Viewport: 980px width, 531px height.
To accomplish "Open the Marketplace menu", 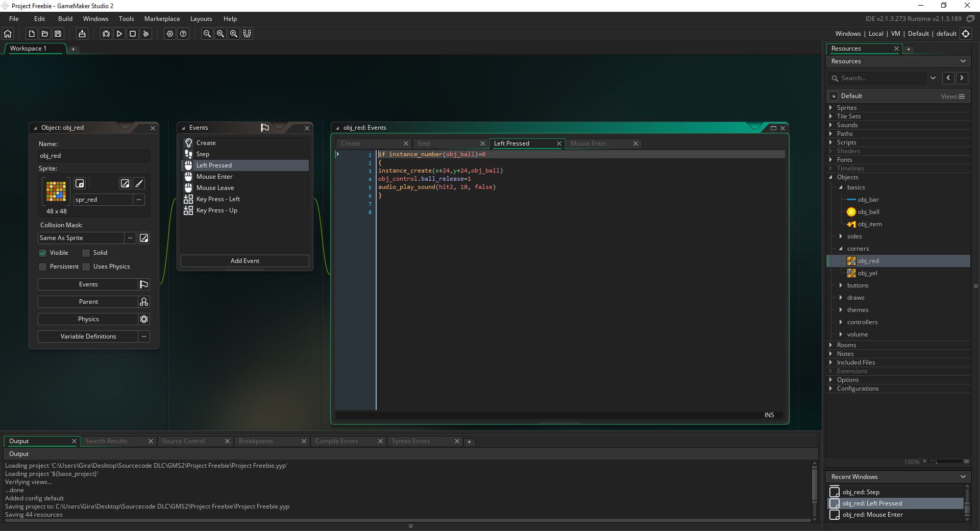I will pyautogui.click(x=162, y=18).
